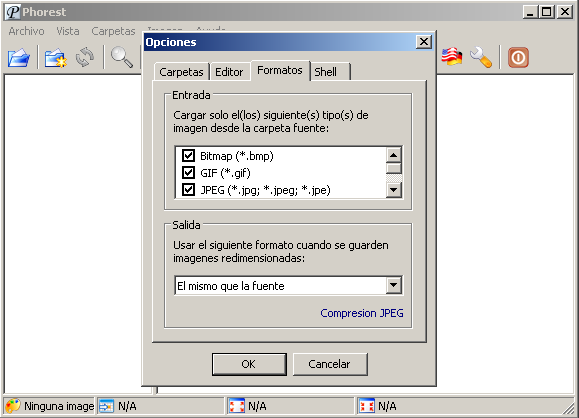Click the format list scroll down arrow
The height and width of the screenshot is (418, 579).
pos(394,190)
